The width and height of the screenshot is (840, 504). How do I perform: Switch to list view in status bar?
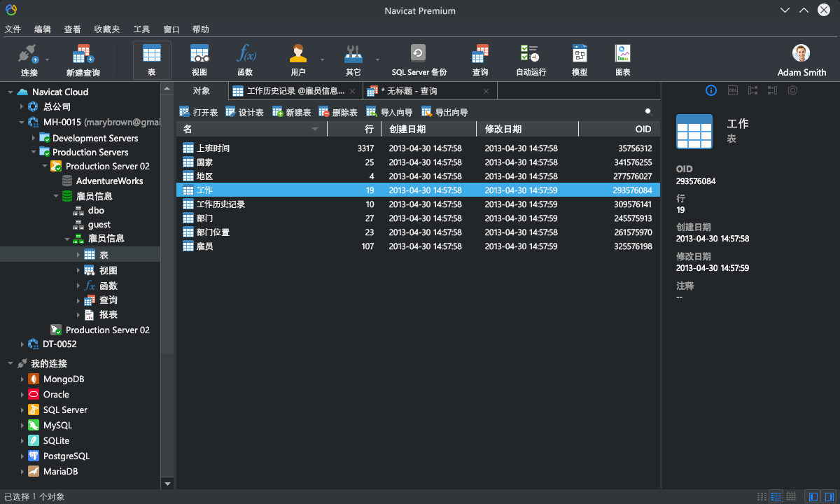coord(776,496)
